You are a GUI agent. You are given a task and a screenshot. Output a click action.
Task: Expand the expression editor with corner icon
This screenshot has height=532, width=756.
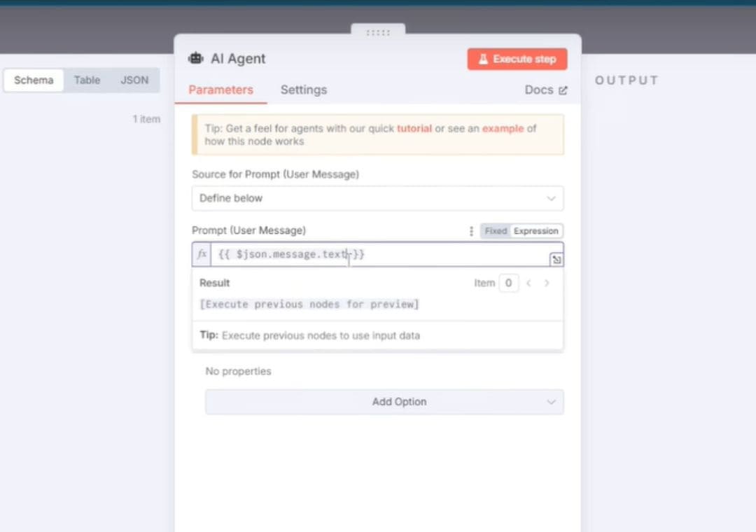(x=556, y=260)
